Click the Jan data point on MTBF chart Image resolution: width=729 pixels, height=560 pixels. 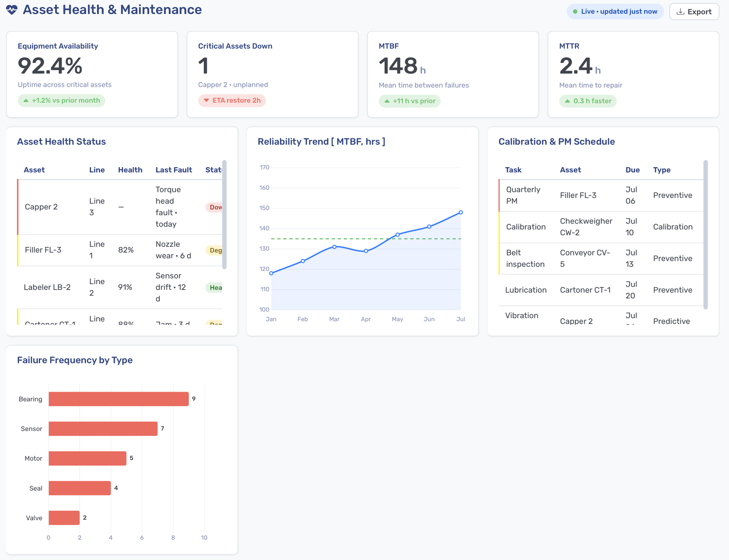[x=272, y=273]
